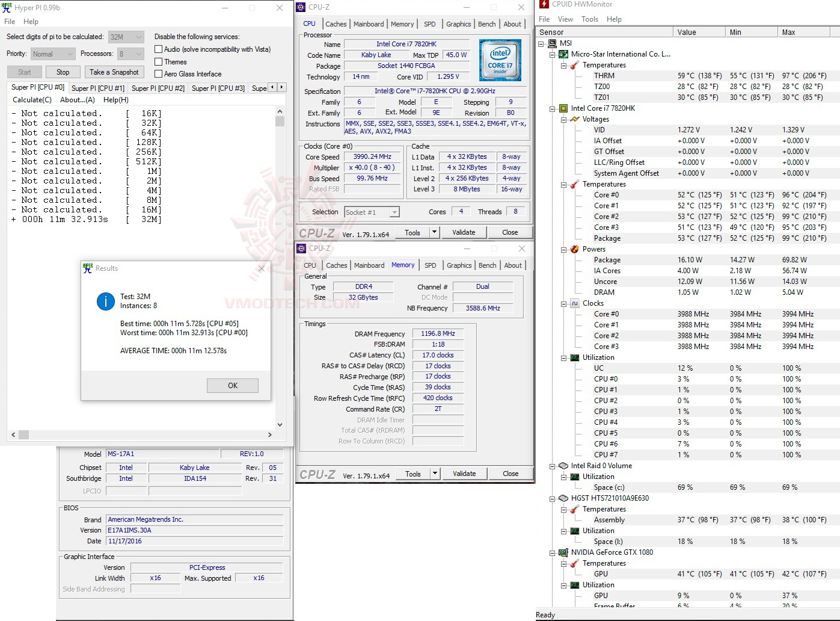Click the NVIDIA GeForce GTX 1080 device icon

click(x=563, y=552)
